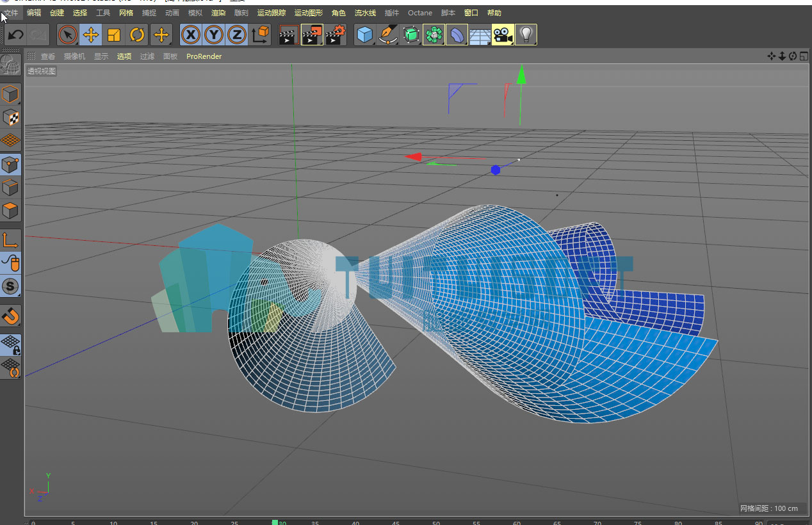Open viewport 显示 (Display) menu
The image size is (812, 525).
[x=101, y=56]
